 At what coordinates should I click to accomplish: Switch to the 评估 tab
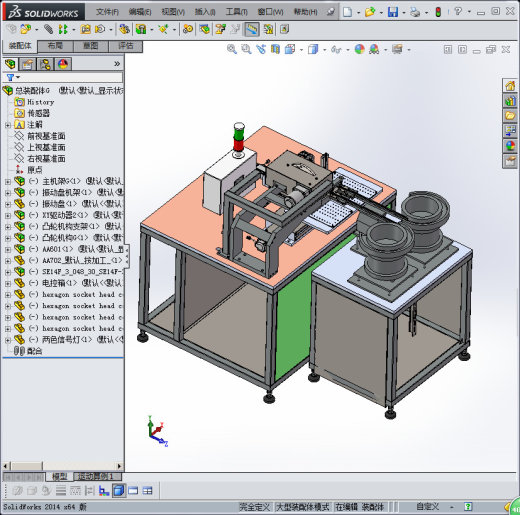(126, 46)
